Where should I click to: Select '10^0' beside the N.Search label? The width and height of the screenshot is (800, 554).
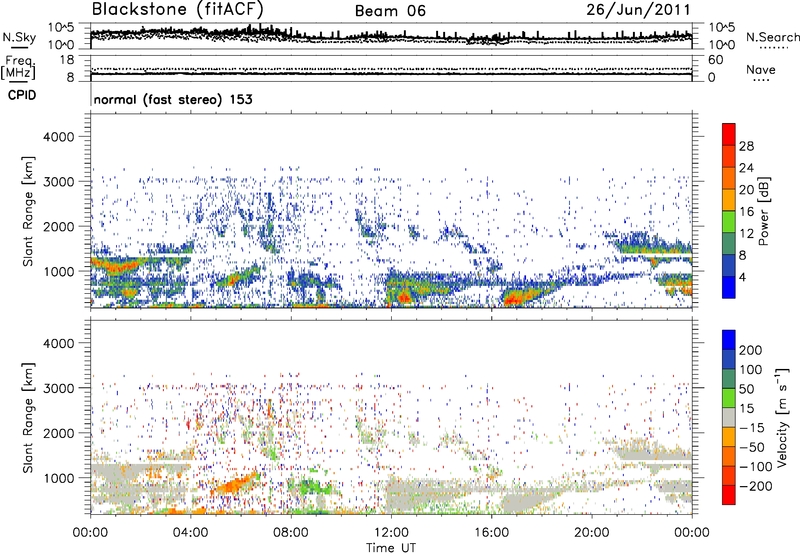point(722,45)
